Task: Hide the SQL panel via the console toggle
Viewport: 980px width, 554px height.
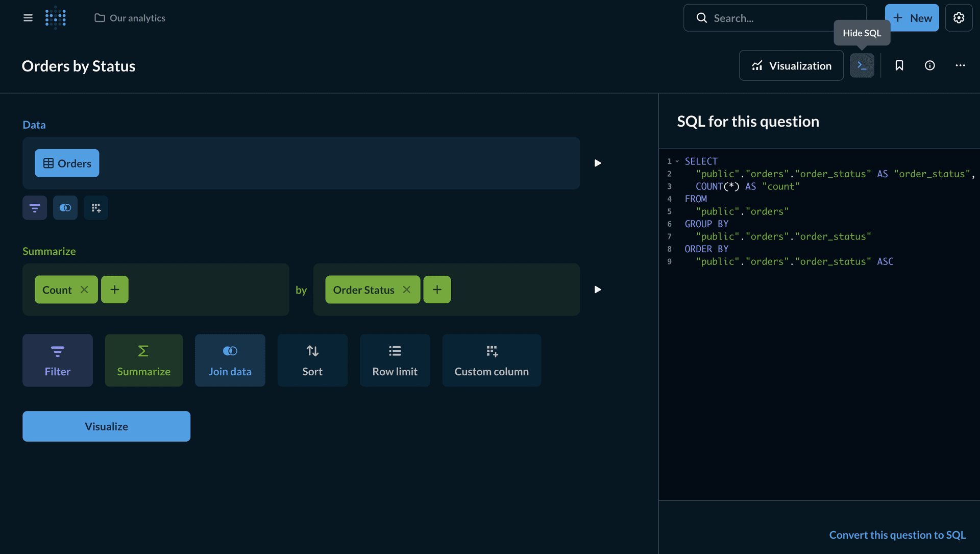Action: [x=862, y=65]
